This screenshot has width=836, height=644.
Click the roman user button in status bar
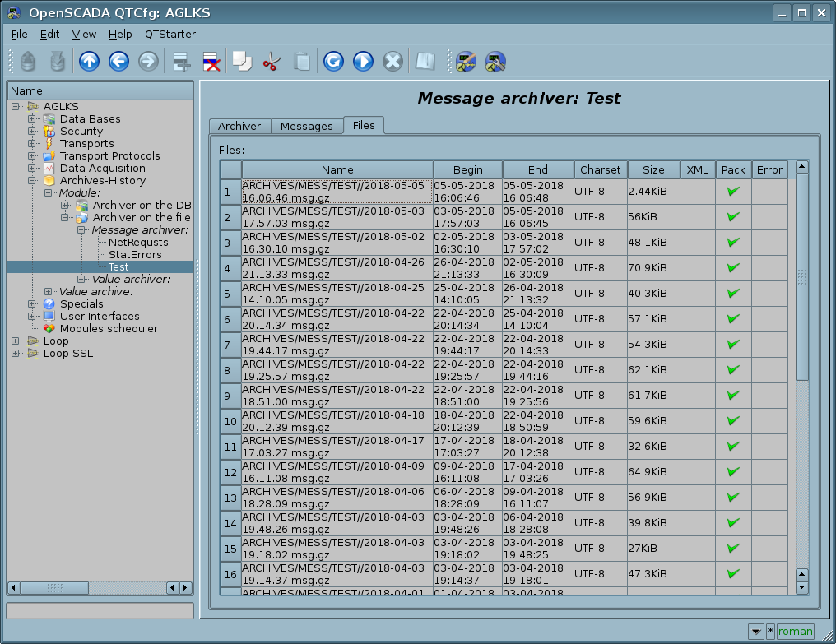point(795,632)
